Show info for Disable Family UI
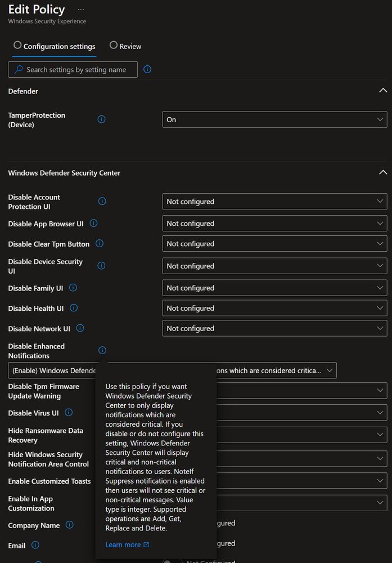The height and width of the screenshot is (563, 392). coord(73,288)
